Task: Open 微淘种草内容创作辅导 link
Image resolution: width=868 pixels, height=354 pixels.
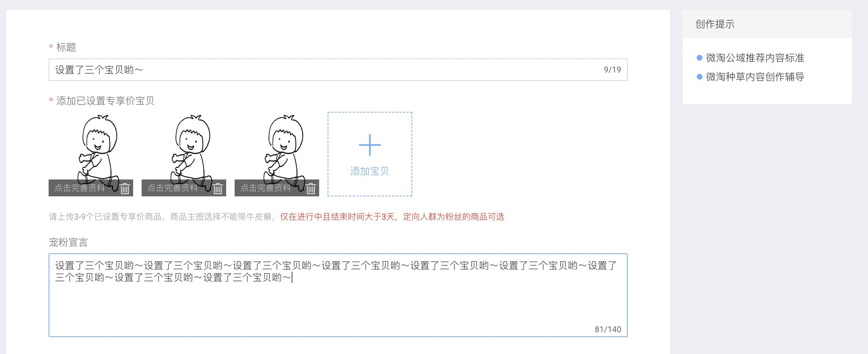Action: tap(755, 77)
